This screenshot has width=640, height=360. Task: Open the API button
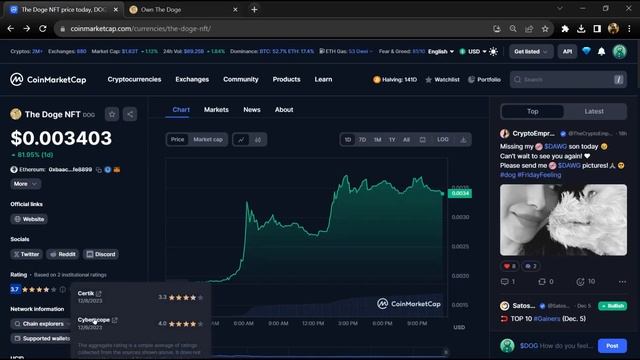567,52
